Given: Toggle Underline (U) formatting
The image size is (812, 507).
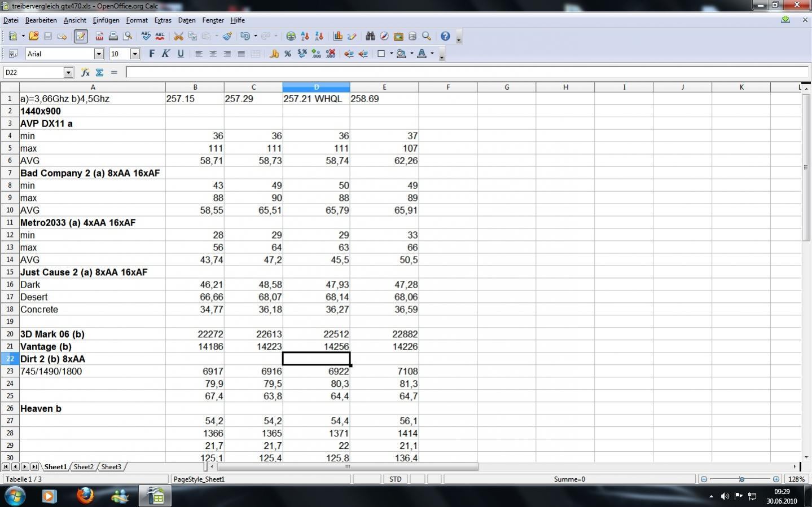Looking at the screenshot, I should click(x=181, y=54).
